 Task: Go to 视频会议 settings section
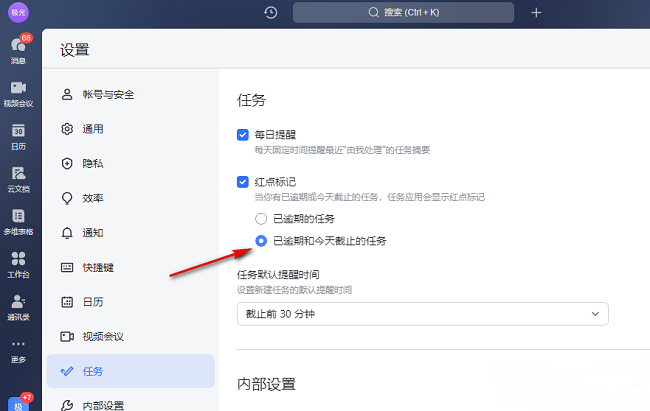point(131,336)
